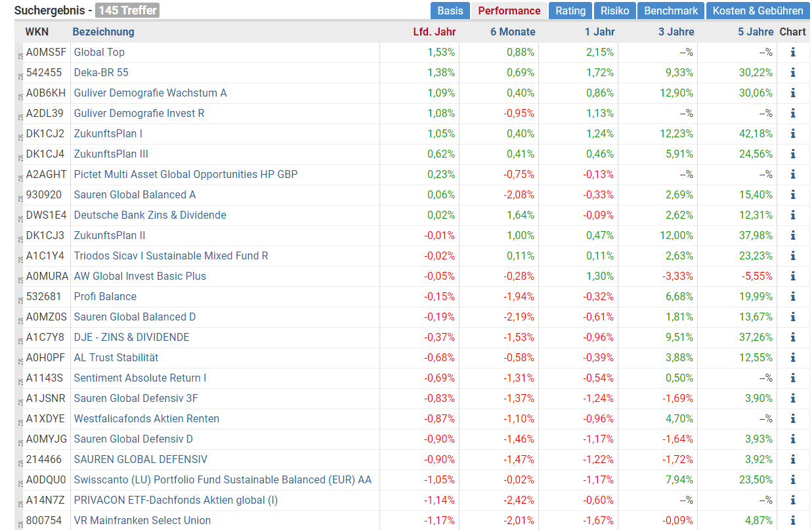The image size is (812, 530).
Task: Open chart icon for ZukunftsPlan III
Action: 793,154
